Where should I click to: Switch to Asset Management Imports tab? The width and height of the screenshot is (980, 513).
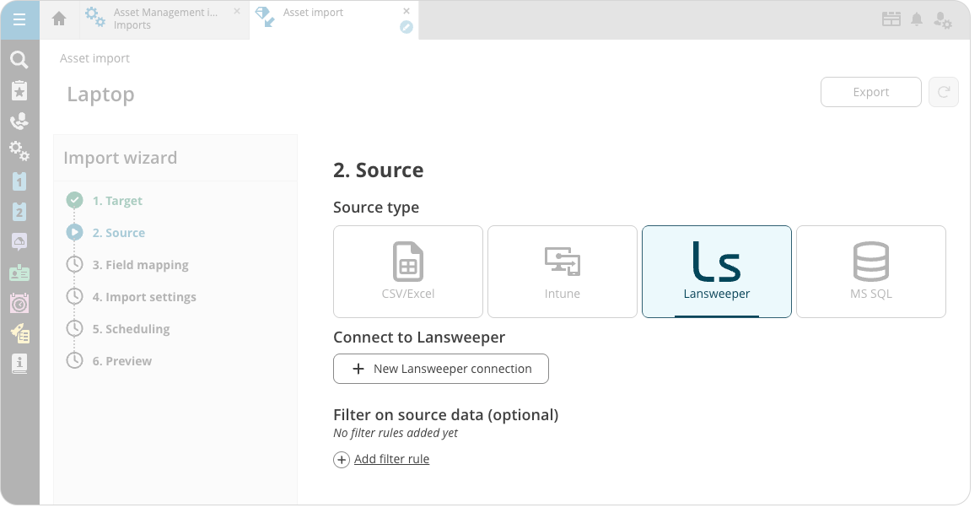(x=164, y=19)
